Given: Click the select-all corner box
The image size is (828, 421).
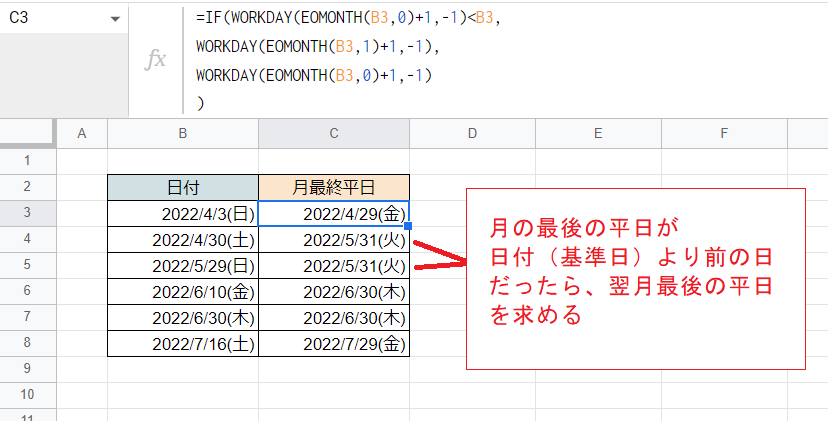Looking at the screenshot, I should (27, 134).
